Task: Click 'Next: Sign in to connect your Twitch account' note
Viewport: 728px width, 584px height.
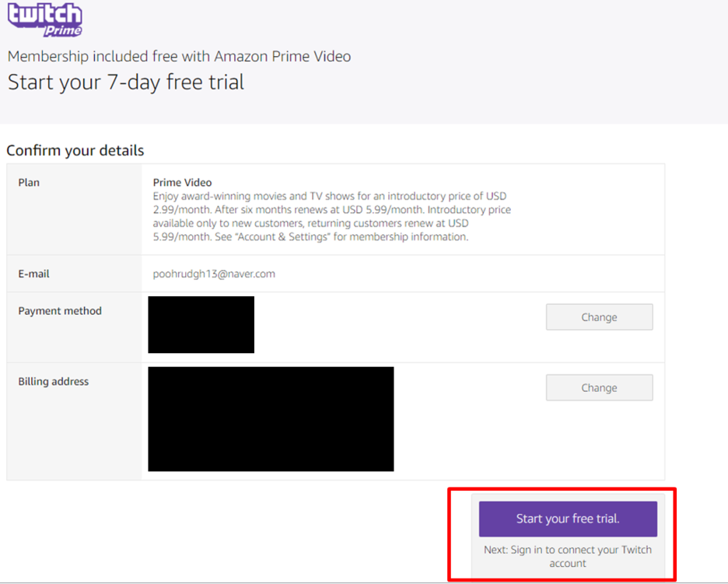Action: click(x=568, y=556)
